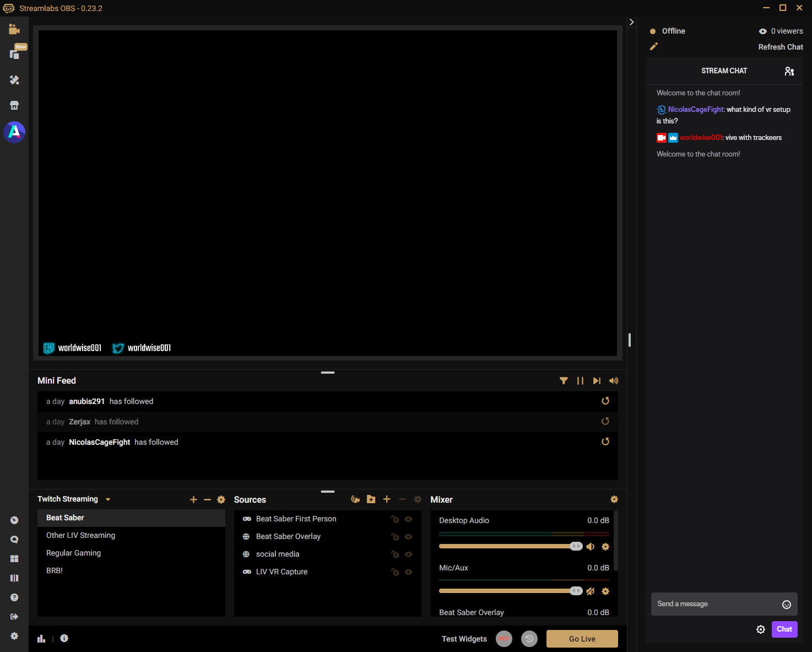Start recording with REC button
Screen dimensions: 812x652
coord(504,639)
